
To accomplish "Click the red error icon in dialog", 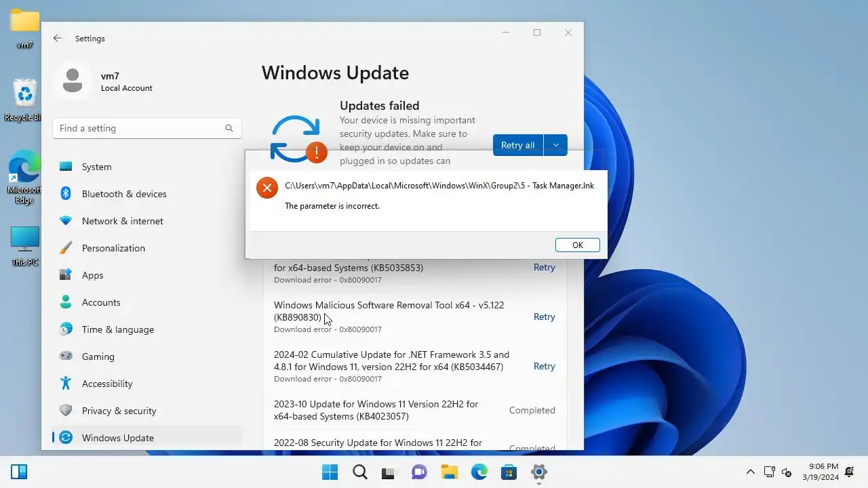I will (x=267, y=188).
